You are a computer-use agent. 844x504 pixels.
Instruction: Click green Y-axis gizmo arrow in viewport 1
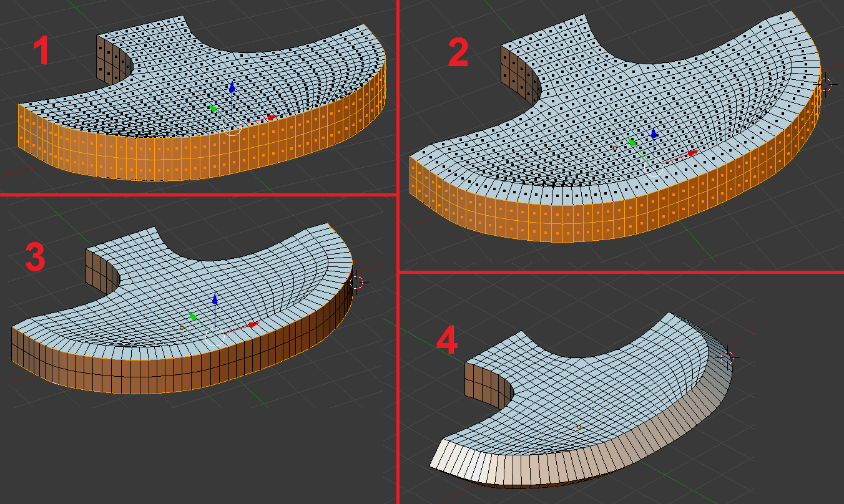213,109
